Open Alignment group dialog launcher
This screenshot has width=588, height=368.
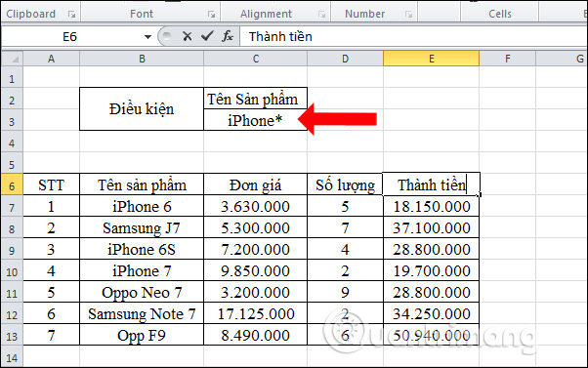click(321, 15)
